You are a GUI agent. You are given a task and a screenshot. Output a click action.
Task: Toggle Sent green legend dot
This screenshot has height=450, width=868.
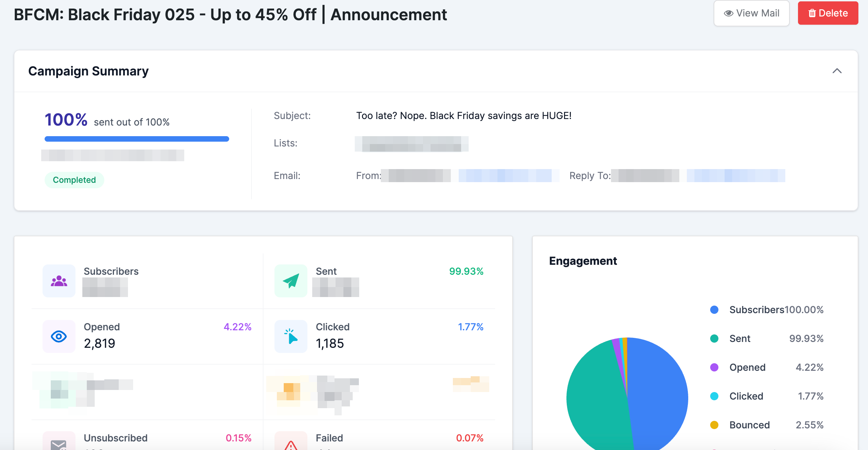pos(714,339)
